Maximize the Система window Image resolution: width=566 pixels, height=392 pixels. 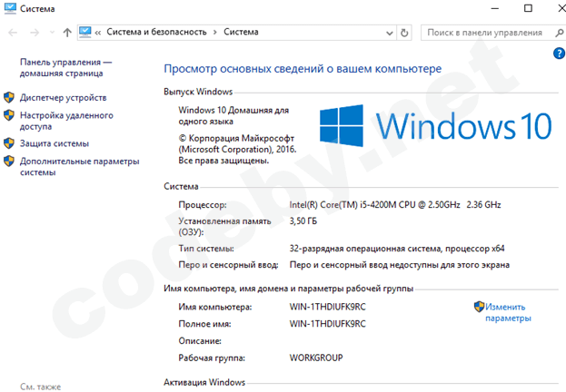tap(528, 8)
